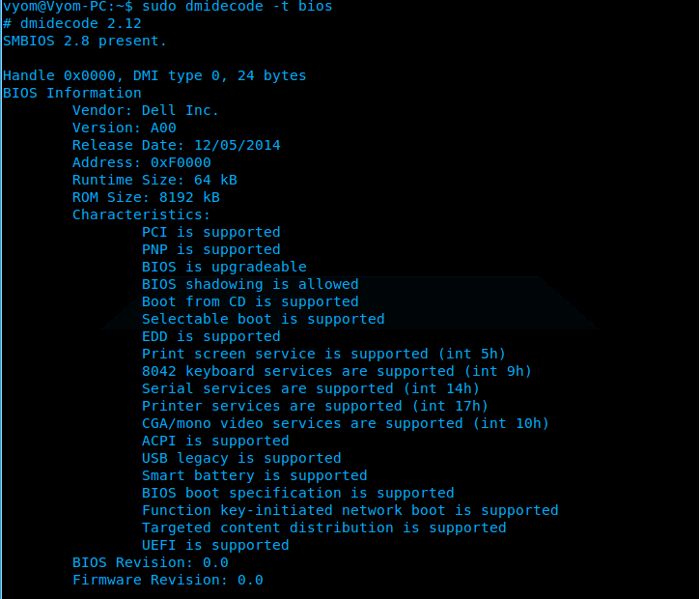The image size is (700, 599).
Task: Click the sudo dmidecode -t bios command
Action: point(237,7)
